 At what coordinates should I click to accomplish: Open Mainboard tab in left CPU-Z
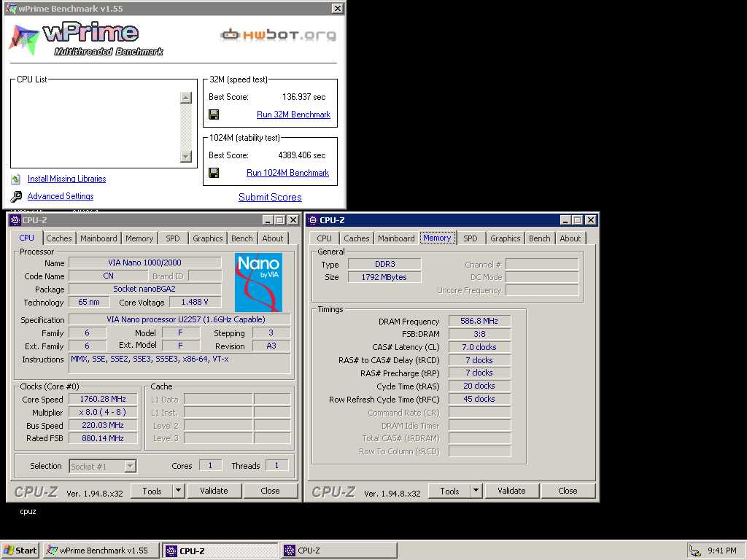(x=98, y=238)
